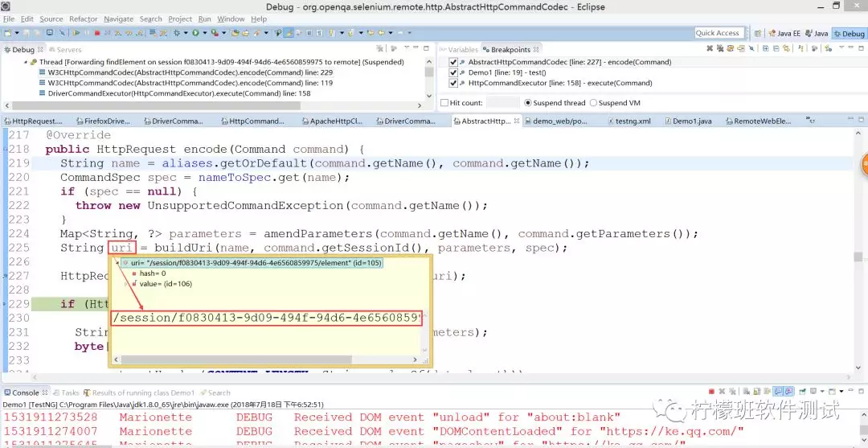The height and width of the screenshot is (448, 868).
Task: Switch to the Variables tab
Action: point(462,49)
